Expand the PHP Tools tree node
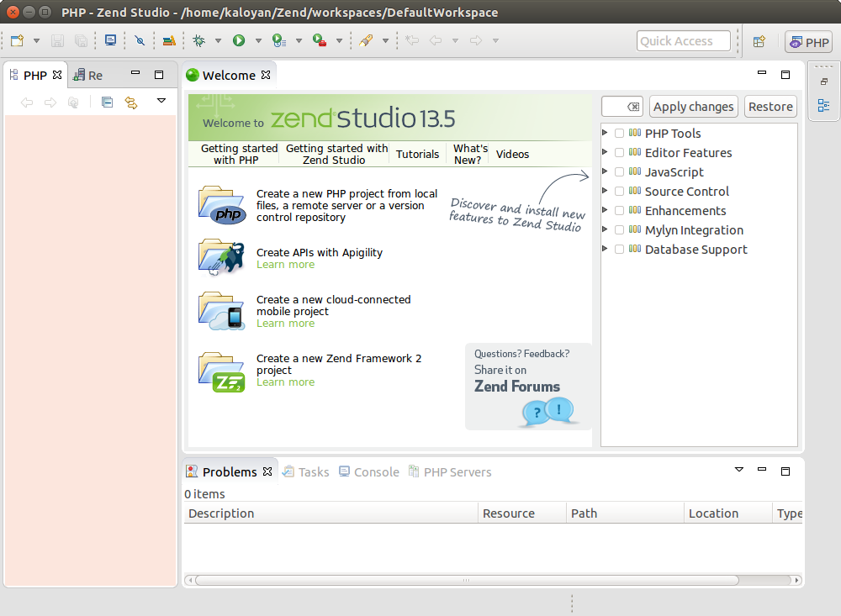Viewport: 841px width, 616px height. coord(605,133)
